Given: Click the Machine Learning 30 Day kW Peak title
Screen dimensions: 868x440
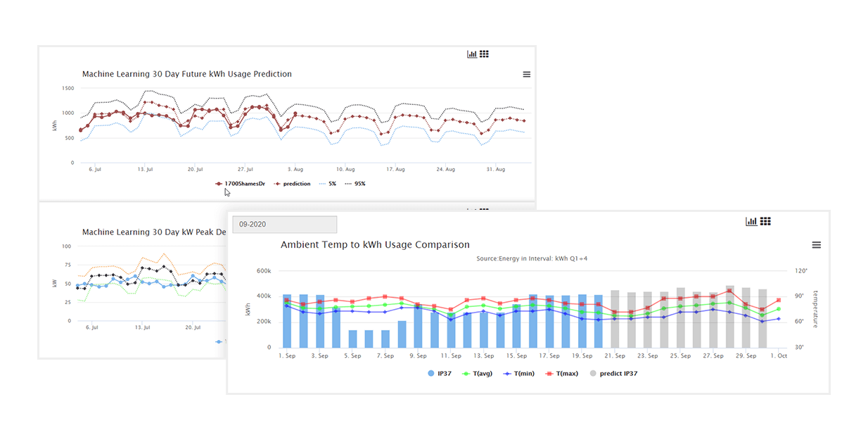Looking at the screenshot, I should coord(154,232).
